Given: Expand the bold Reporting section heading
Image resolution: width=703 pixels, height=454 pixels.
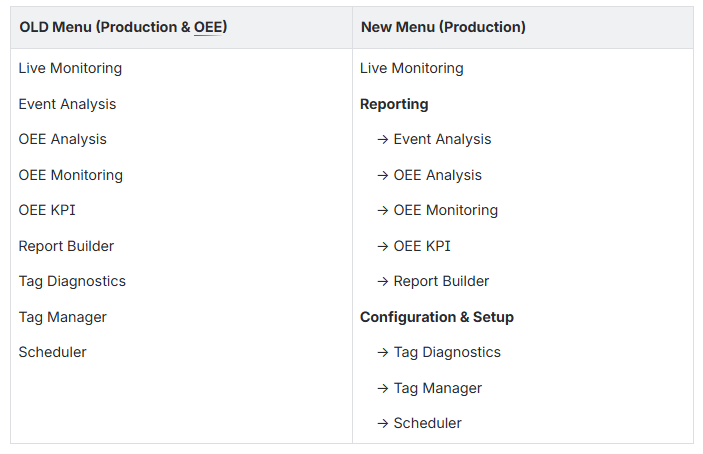Looking at the screenshot, I should click(x=394, y=104).
